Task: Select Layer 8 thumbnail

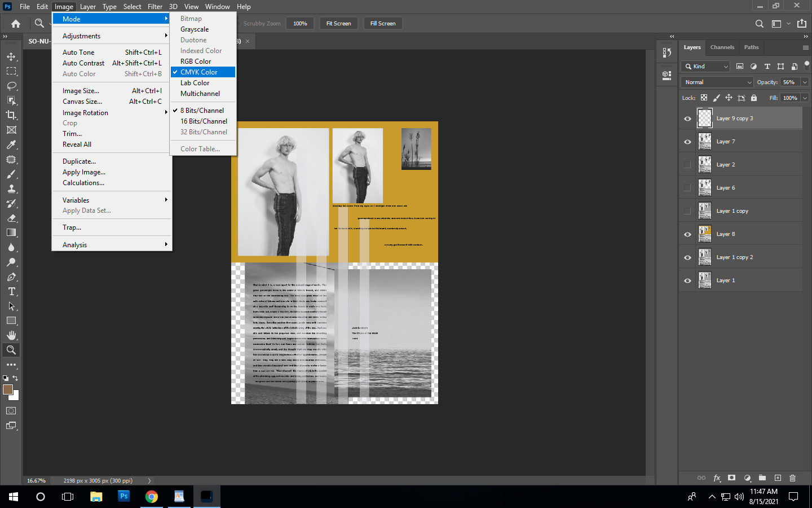Action: pos(705,234)
